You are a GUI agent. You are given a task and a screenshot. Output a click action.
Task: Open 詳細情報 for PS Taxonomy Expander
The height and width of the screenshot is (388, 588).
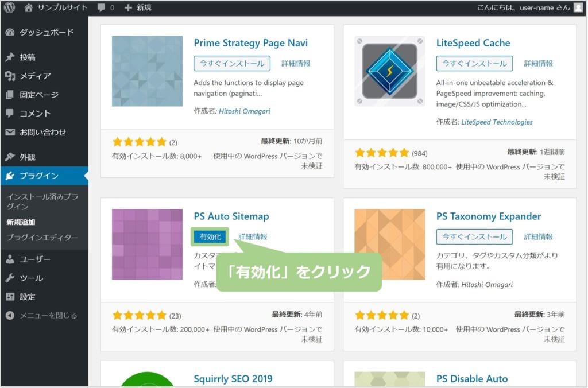coord(539,236)
